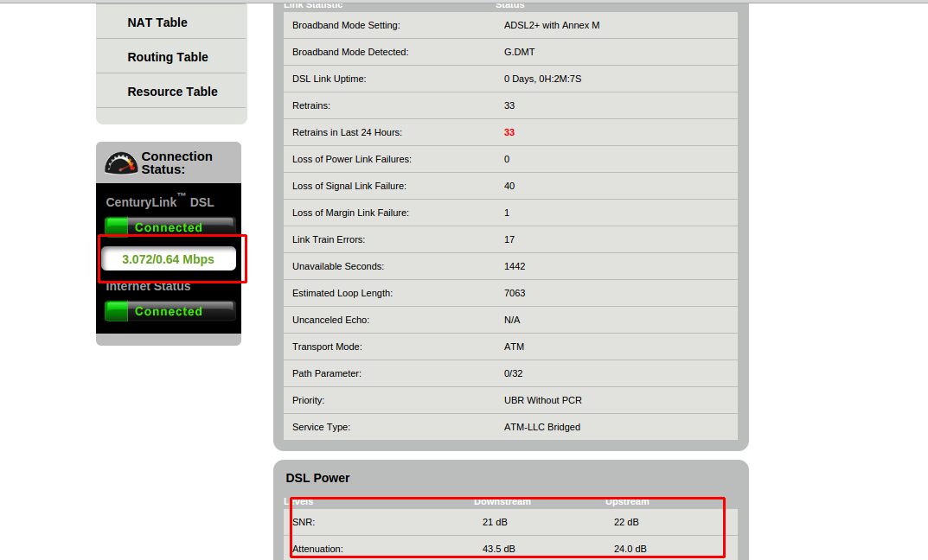This screenshot has height=560, width=928.
Task: Click the Internet Status Connected indicator
Action: pos(170,311)
